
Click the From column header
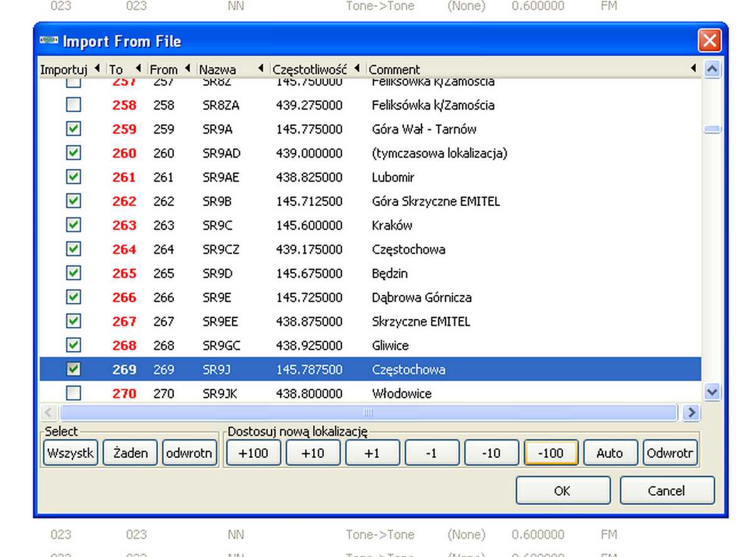(x=163, y=69)
